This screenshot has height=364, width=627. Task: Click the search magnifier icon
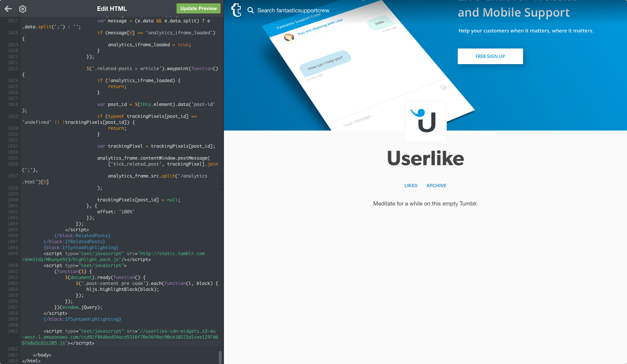coord(250,10)
